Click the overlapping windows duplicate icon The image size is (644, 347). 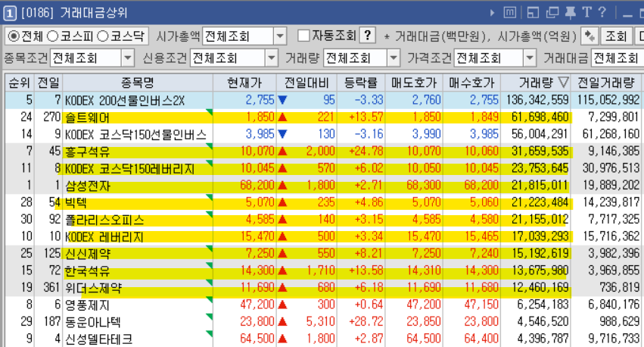coord(552,13)
